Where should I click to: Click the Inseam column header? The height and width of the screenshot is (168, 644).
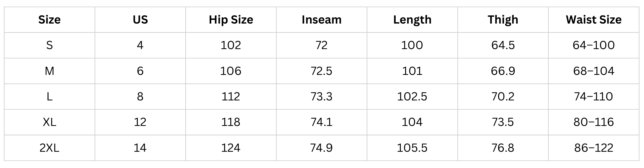coord(322,20)
